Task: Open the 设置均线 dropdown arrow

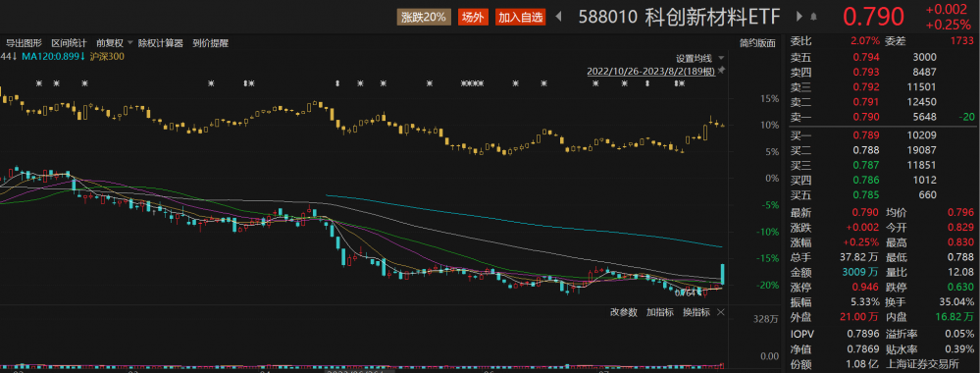Action: tap(721, 58)
